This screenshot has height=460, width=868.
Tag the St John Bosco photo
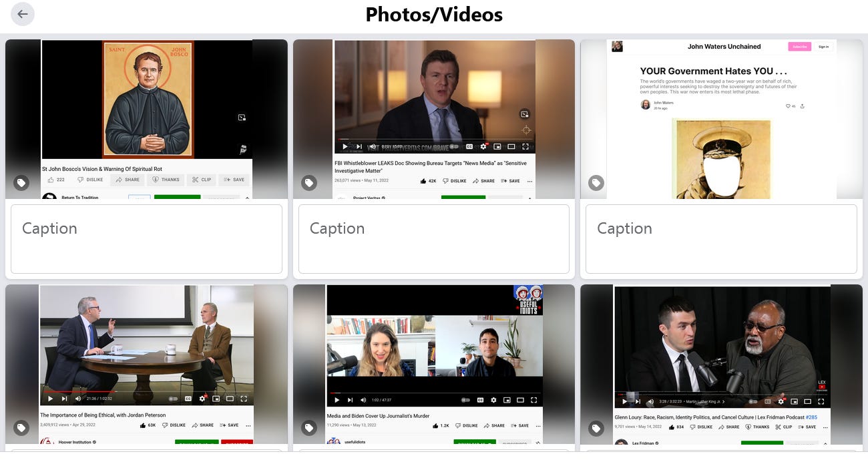click(x=21, y=182)
